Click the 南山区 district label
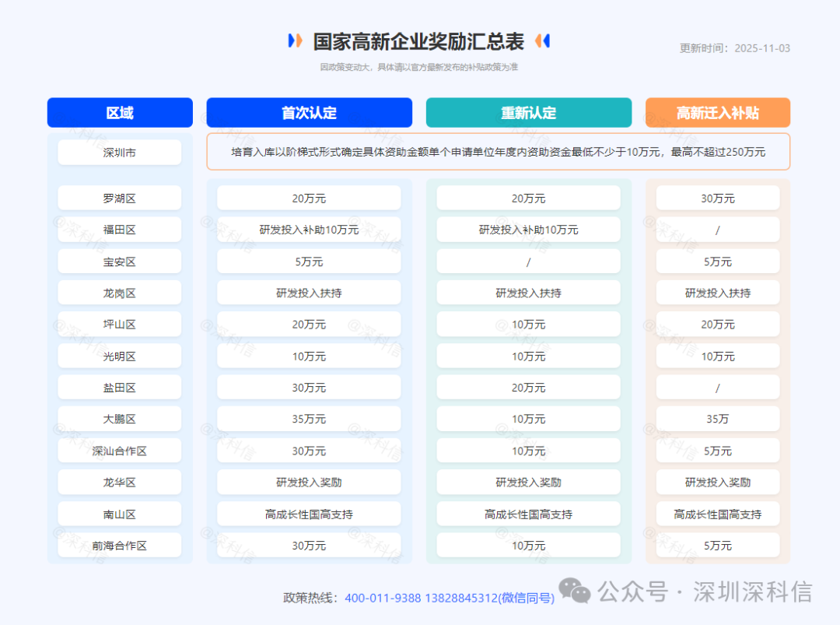This screenshot has width=840, height=625. pos(119,514)
